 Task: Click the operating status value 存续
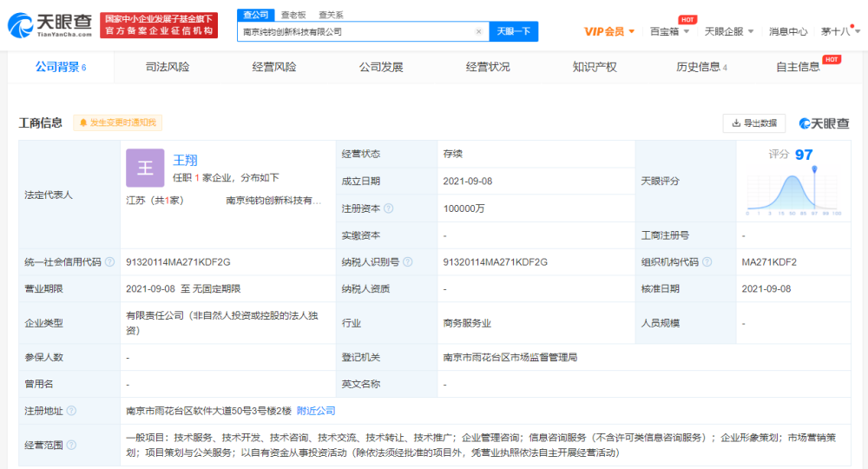(x=453, y=154)
